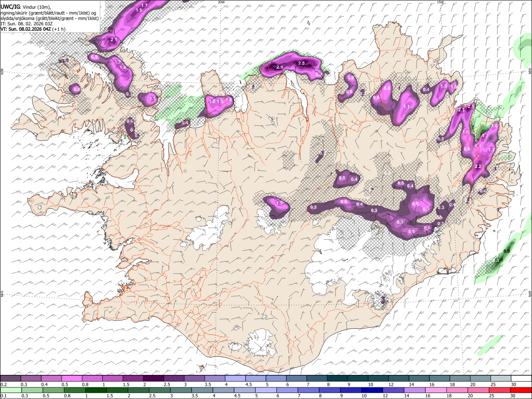Click the 4.5 label on the purple scale
The image size is (532, 399).
(x=249, y=384)
